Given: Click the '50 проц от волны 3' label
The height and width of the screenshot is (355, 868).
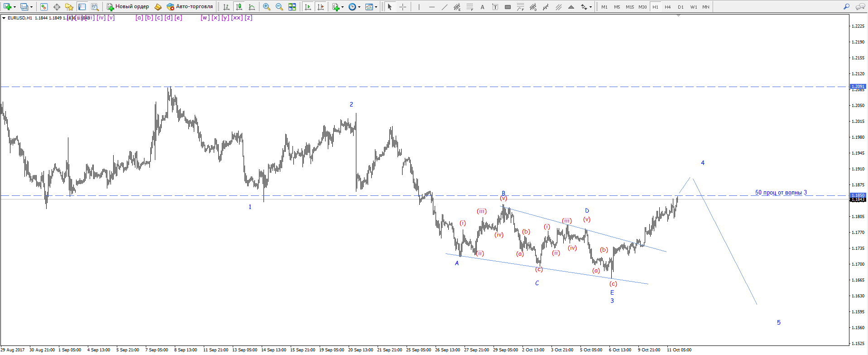Looking at the screenshot, I should pyautogui.click(x=781, y=193).
